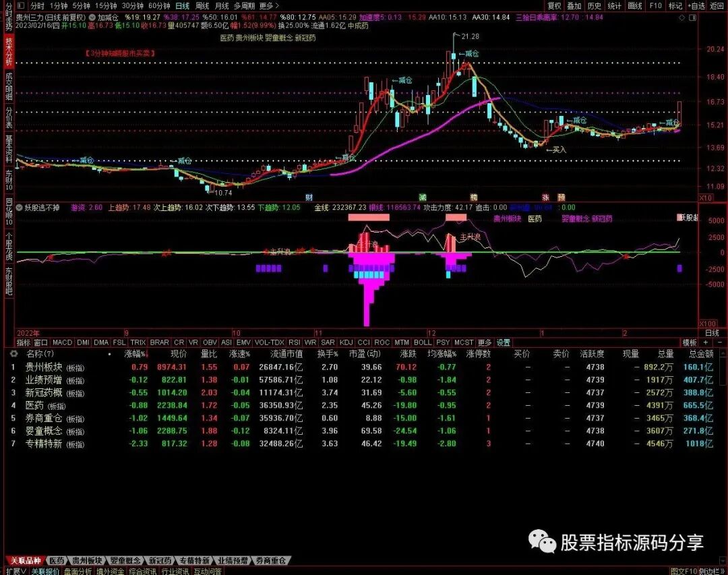The height and width of the screenshot is (575, 728).
Task: Open 境外资金 bottom tab
Action: (110, 571)
